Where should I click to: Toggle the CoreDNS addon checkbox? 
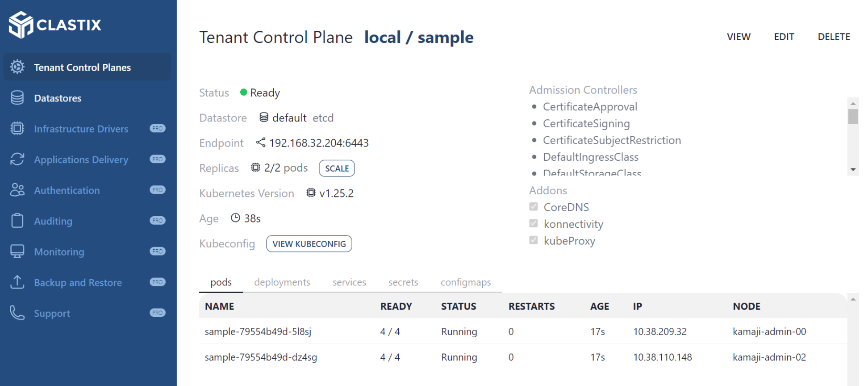[534, 206]
